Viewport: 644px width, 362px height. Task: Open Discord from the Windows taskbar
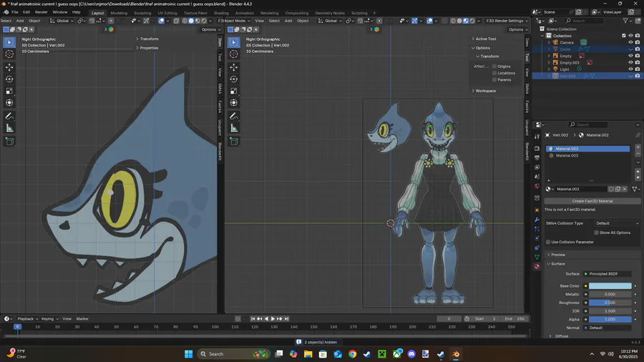click(411, 354)
